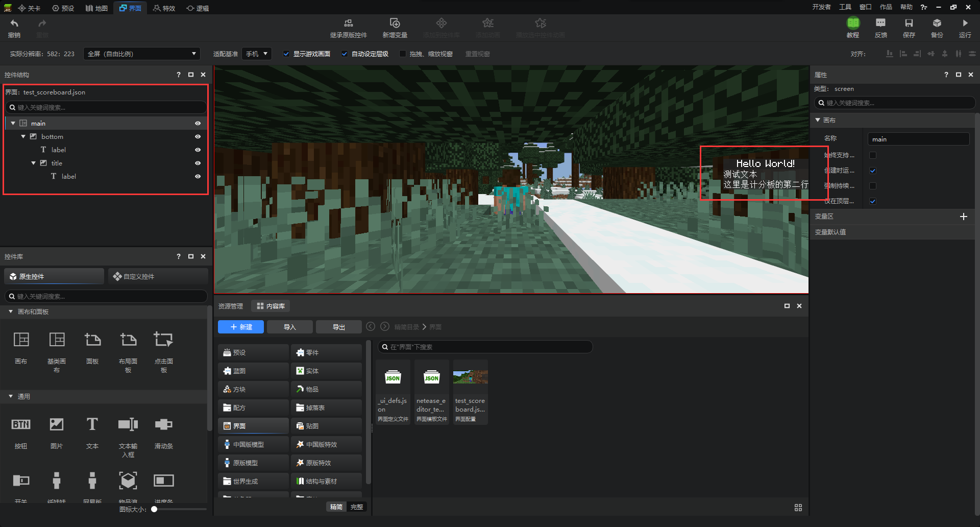The image size is (980, 527).
Task: Open the 教程 tutorial icon
Action: pyautogui.click(x=853, y=23)
